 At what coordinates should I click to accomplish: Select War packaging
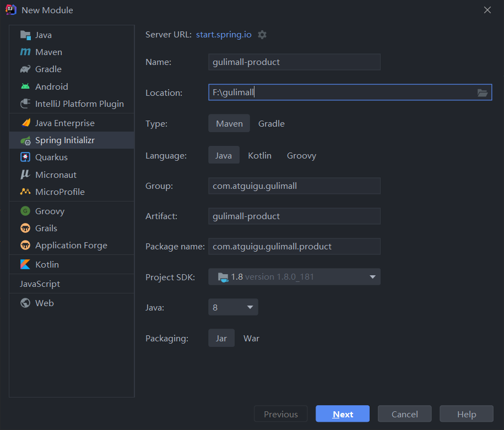coord(251,338)
